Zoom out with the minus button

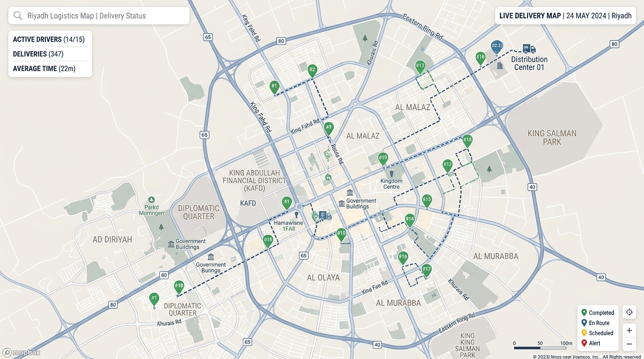click(629, 344)
